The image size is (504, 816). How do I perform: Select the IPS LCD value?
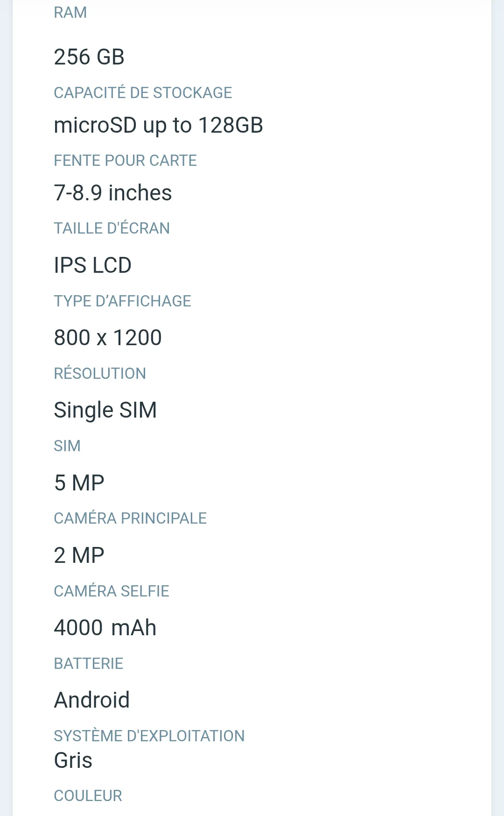click(93, 265)
